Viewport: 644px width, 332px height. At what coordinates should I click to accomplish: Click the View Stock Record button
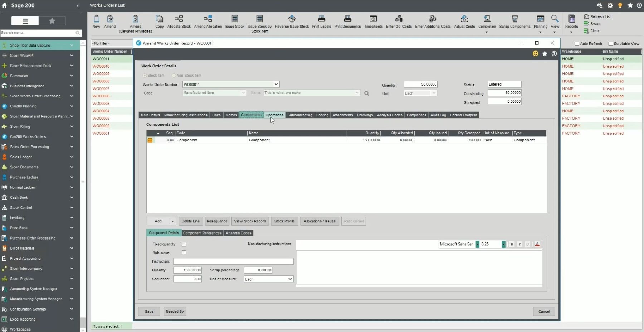250,221
